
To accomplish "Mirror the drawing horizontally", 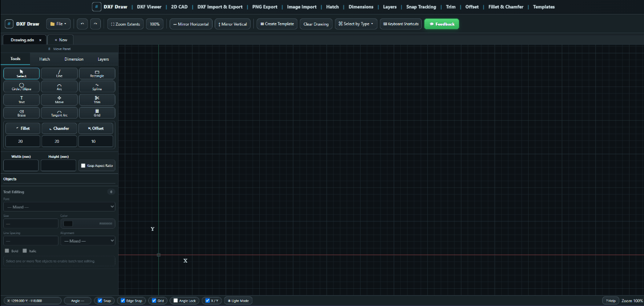I will click(x=191, y=24).
